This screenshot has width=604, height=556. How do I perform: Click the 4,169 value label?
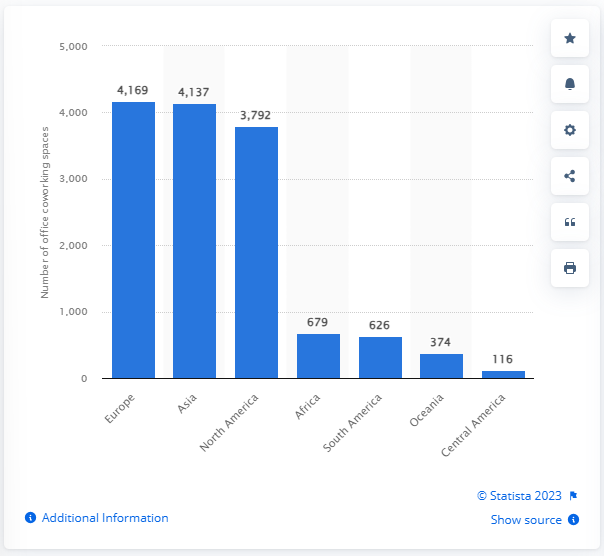(133, 90)
